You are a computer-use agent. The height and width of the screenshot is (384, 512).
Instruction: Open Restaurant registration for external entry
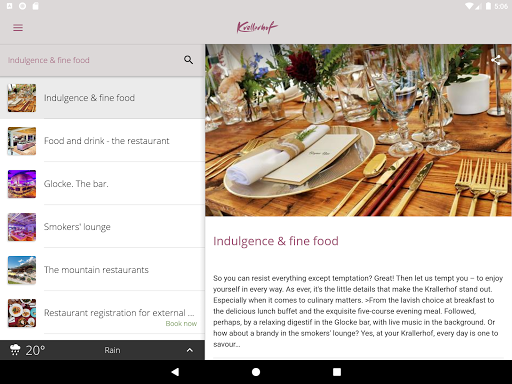(102, 313)
